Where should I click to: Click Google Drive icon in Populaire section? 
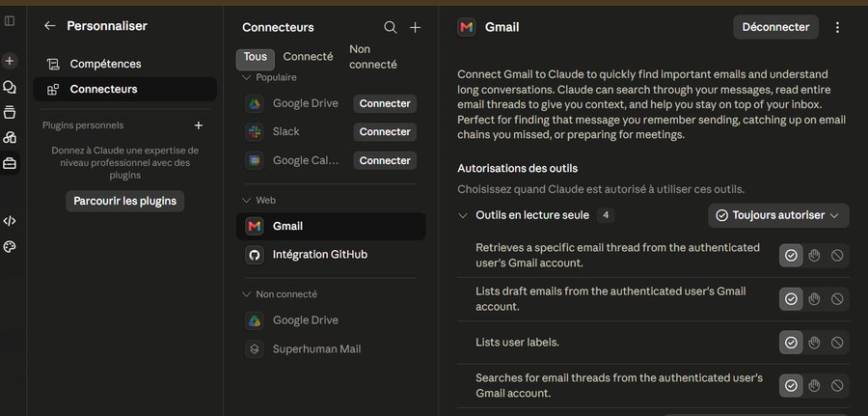pyautogui.click(x=254, y=103)
